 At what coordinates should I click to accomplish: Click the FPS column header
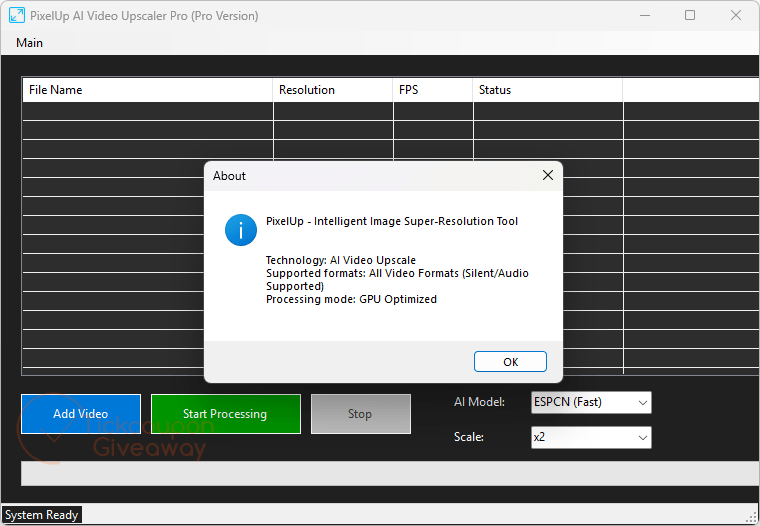[433, 90]
